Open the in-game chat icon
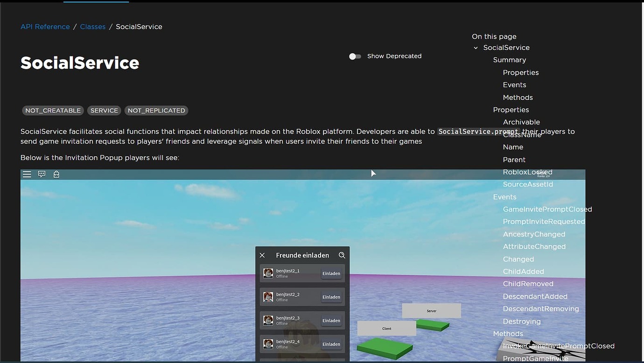The image size is (644, 363). tap(42, 174)
